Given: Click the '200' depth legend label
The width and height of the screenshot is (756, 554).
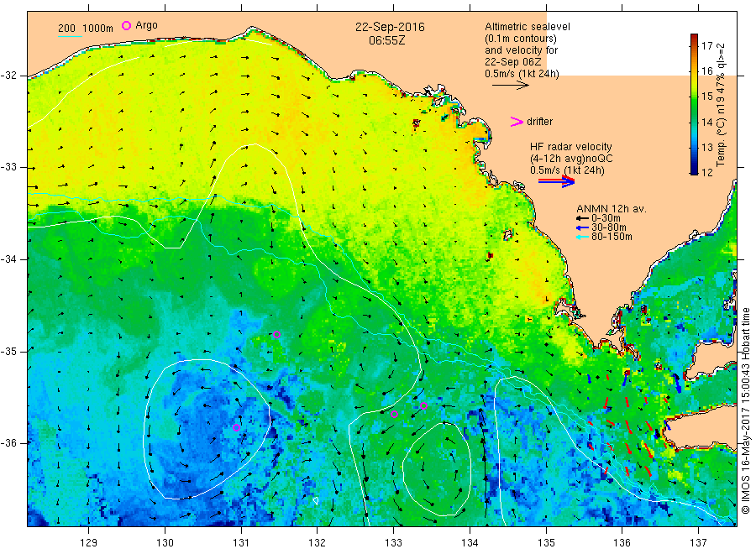Looking at the screenshot, I should pos(66,29).
